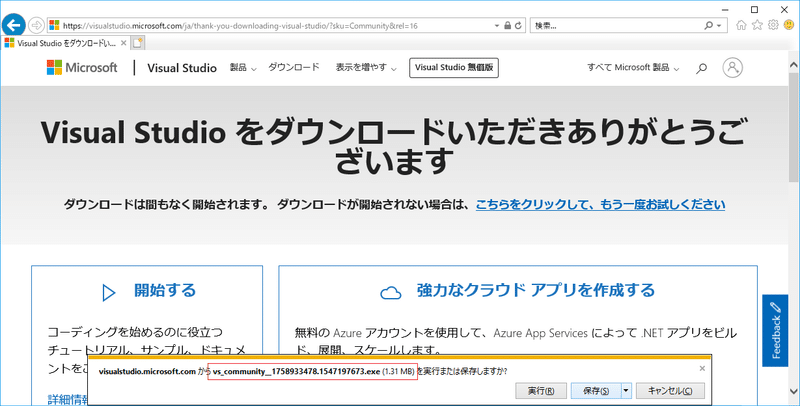
Task: Open the address bar history dropdown arrow
Action: pos(497,26)
